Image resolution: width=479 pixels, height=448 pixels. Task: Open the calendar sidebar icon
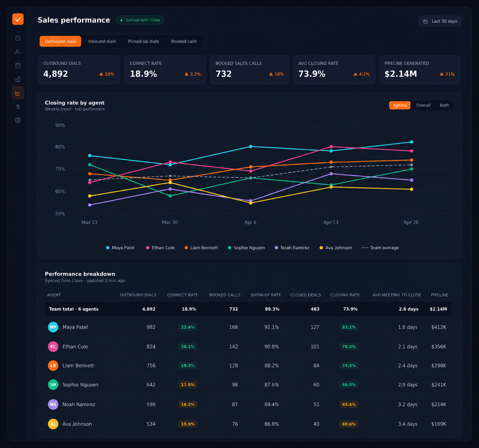[18, 65]
